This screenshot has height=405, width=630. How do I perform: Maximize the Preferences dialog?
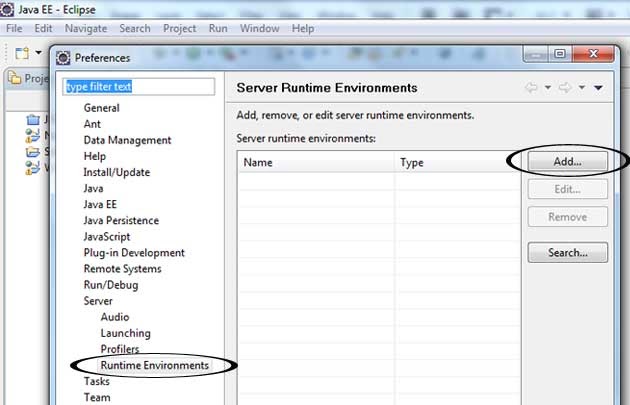point(560,54)
